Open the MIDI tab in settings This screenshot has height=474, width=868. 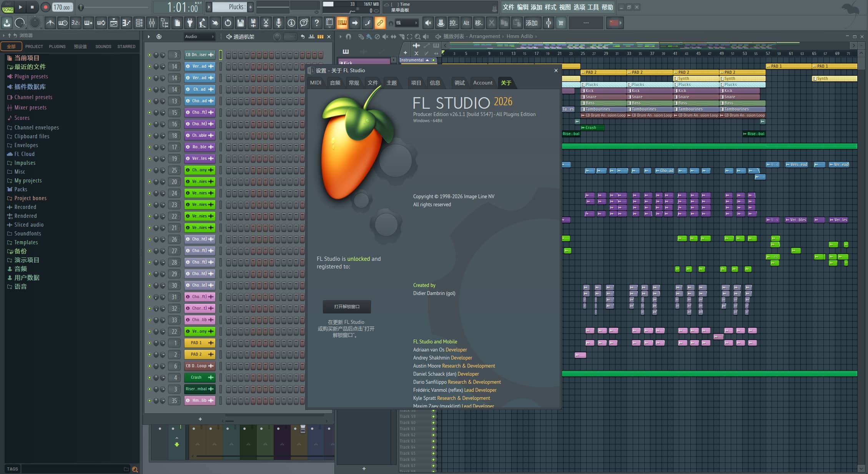click(x=316, y=83)
